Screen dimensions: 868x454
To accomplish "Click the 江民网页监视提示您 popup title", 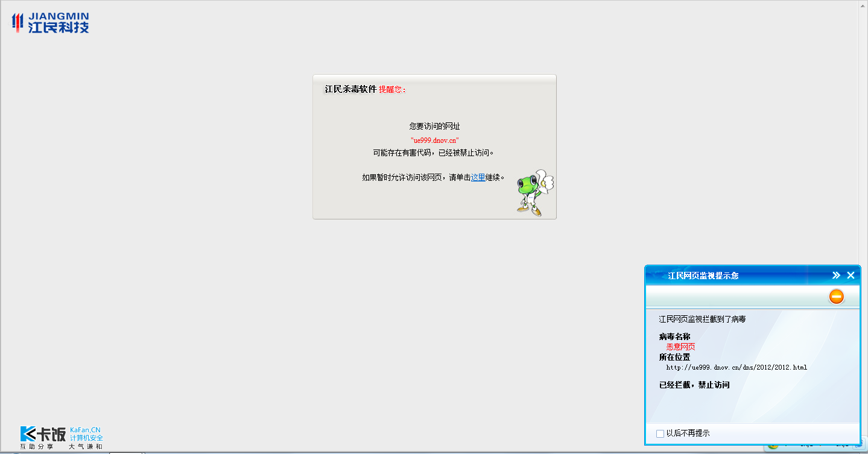I will point(703,276).
